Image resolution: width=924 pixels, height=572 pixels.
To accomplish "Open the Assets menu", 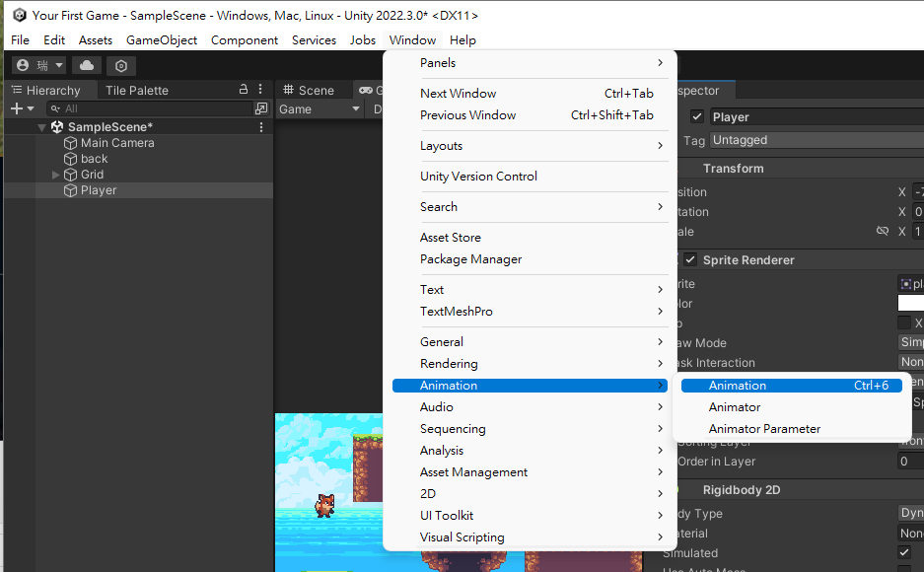I will click(x=96, y=40).
